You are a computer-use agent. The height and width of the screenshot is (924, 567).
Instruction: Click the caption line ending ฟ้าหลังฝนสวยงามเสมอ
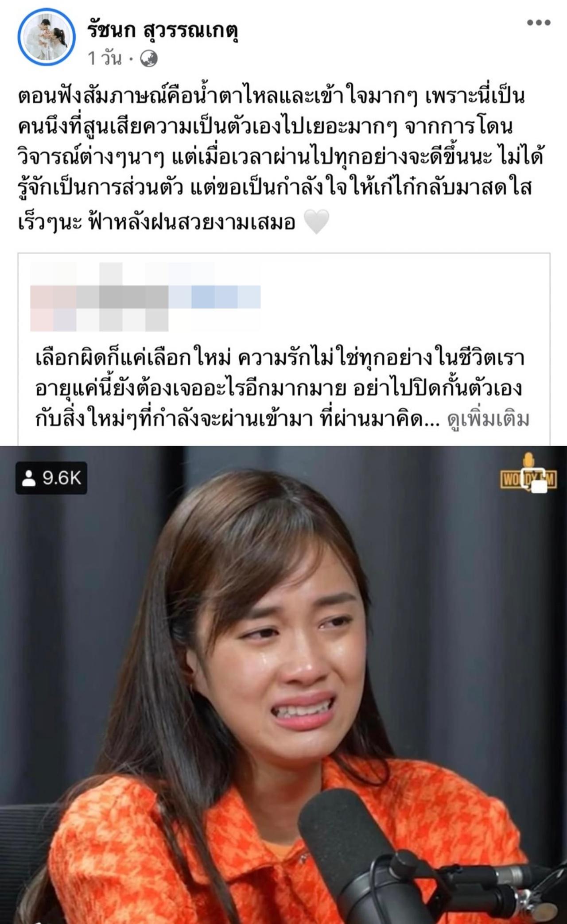[156, 222]
